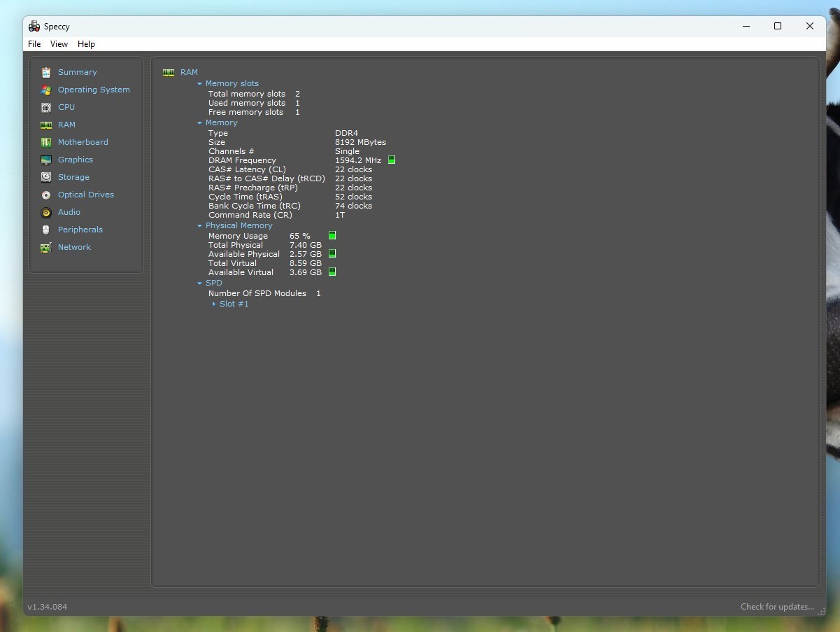Screen dimensions: 840x632
Task: Collapse the Physical Memory section
Action: (x=199, y=225)
